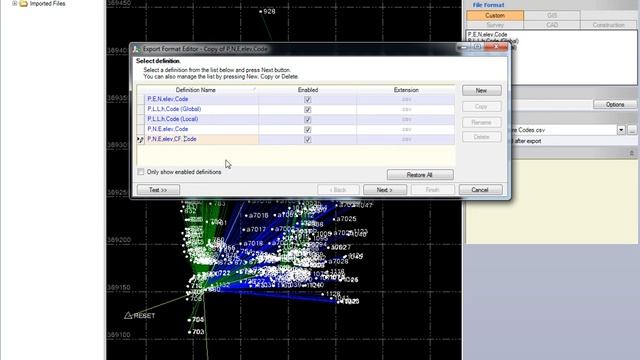640x360 pixels.
Task: Sort by the Enabled column header
Action: 308,90
